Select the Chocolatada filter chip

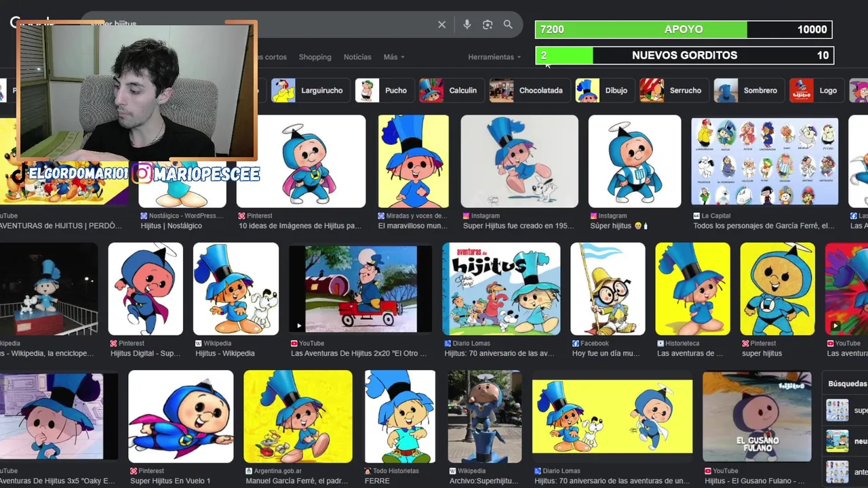point(530,90)
